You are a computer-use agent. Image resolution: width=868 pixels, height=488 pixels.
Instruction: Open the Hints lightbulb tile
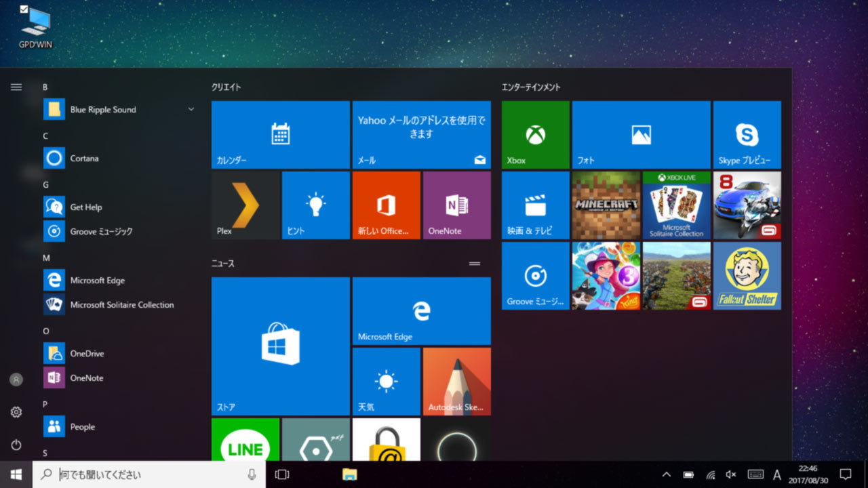pos(315,205)
